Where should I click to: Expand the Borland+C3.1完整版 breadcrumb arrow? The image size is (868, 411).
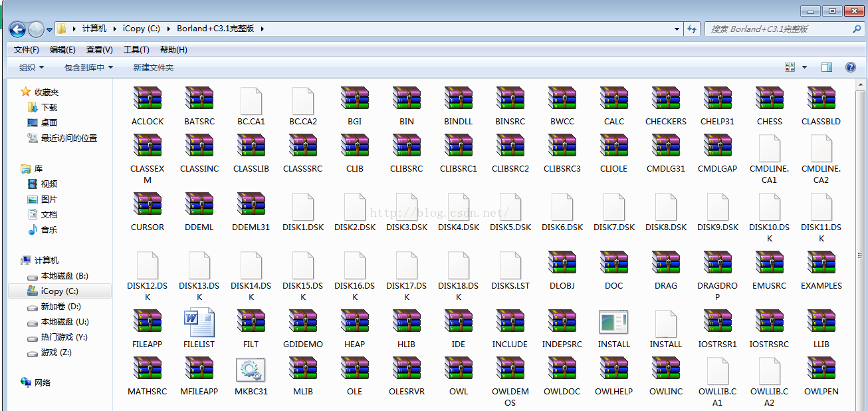tap(263, 29)
